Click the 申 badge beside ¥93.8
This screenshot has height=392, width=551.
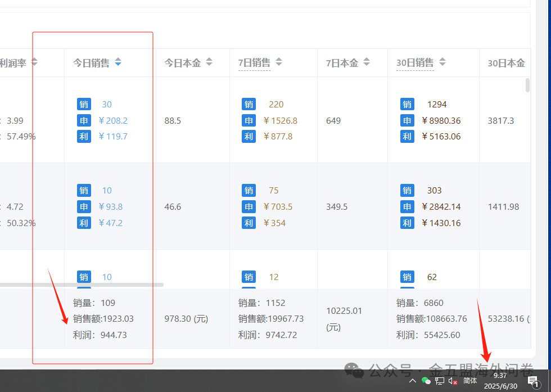coord(84,206)
